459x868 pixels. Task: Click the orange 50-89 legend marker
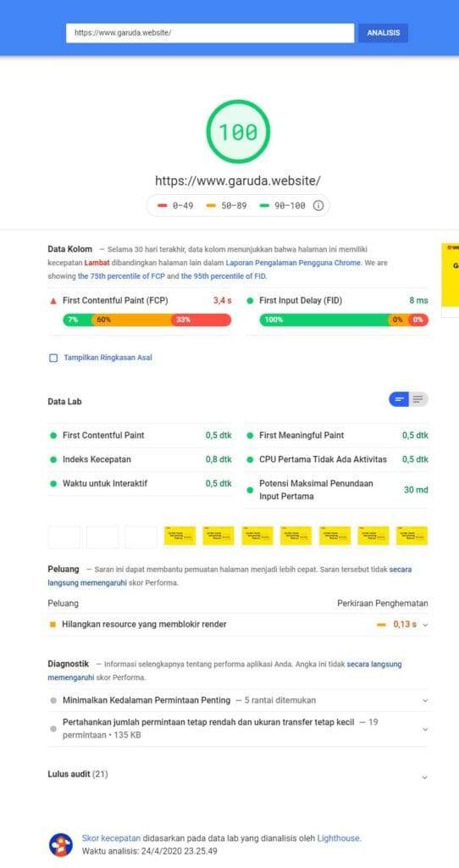tap(211, 205)
